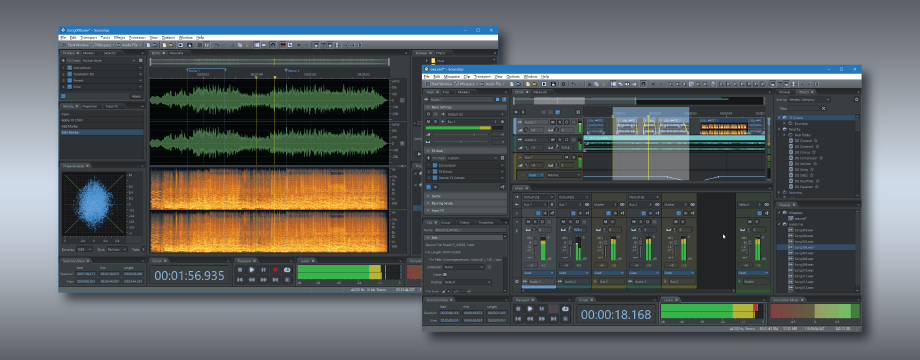Open Master strip automation mode dropdown

753,273
